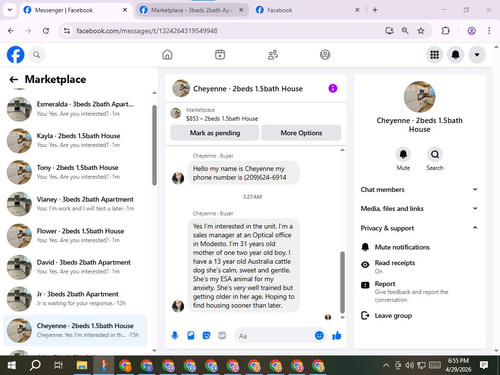Search in conversation magnifier button
Image resolution: width=500 pixels, height=375 pixels.
point(435,154)
